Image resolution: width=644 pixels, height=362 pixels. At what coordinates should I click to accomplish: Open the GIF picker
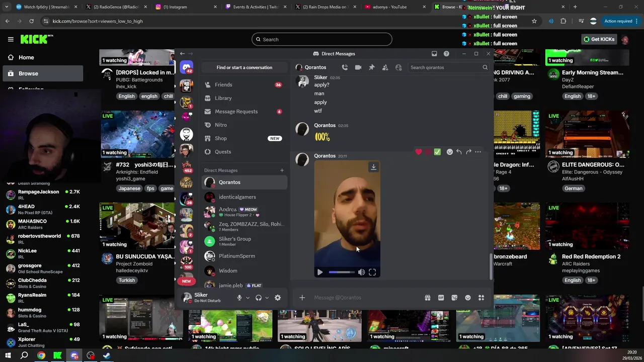(441, 298)
